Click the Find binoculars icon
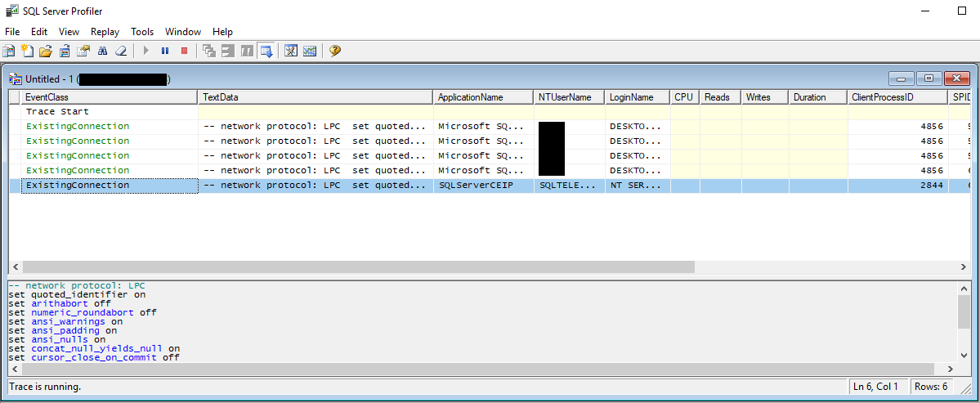This screenshot has width=980, height=403. (102, 51)
